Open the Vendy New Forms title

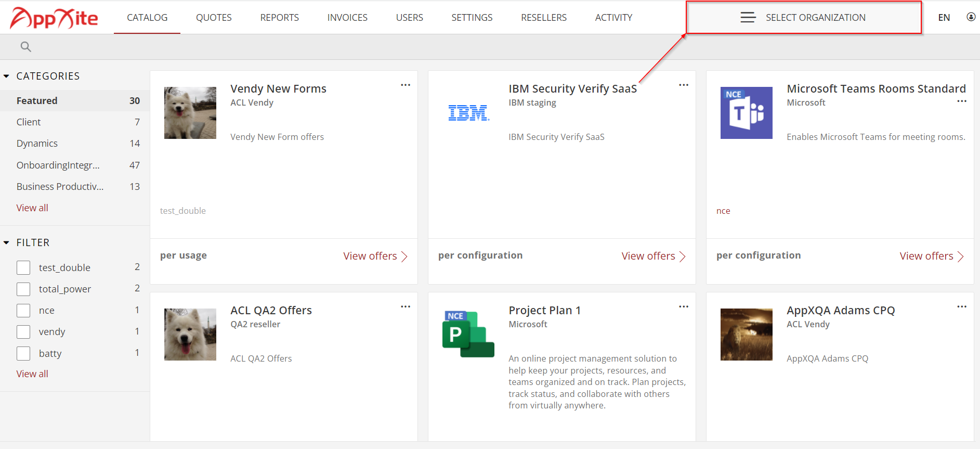coord(278,89)
